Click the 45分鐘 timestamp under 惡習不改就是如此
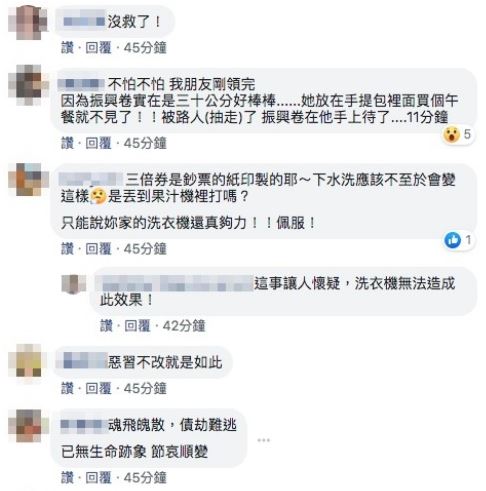This screenshot has width=486, height=491. 145,388
